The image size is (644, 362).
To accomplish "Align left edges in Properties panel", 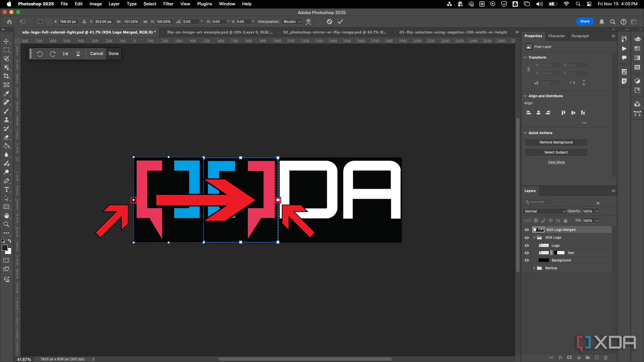I will [x=529, y=113].
